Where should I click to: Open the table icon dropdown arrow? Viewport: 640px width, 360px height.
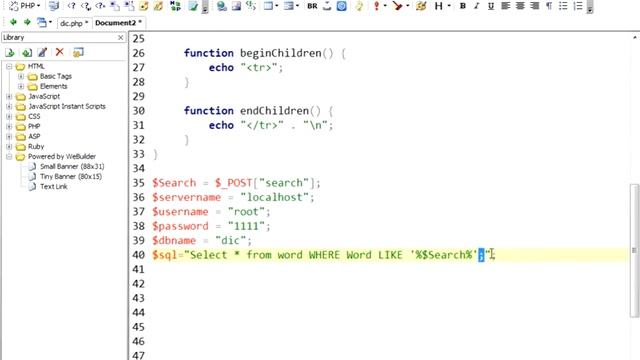[277, 6]
